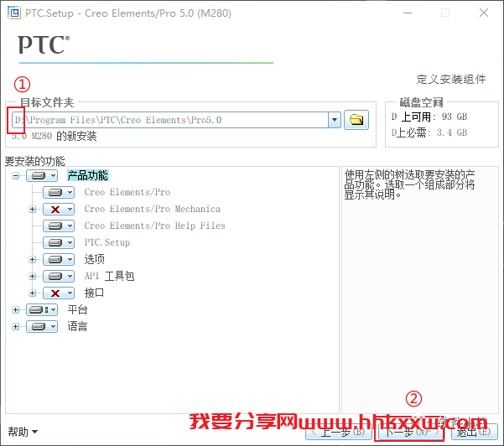Open install-state dropdown for 产品功能
This screenshot has width=504, height=446.
click(x=42, y=175)
